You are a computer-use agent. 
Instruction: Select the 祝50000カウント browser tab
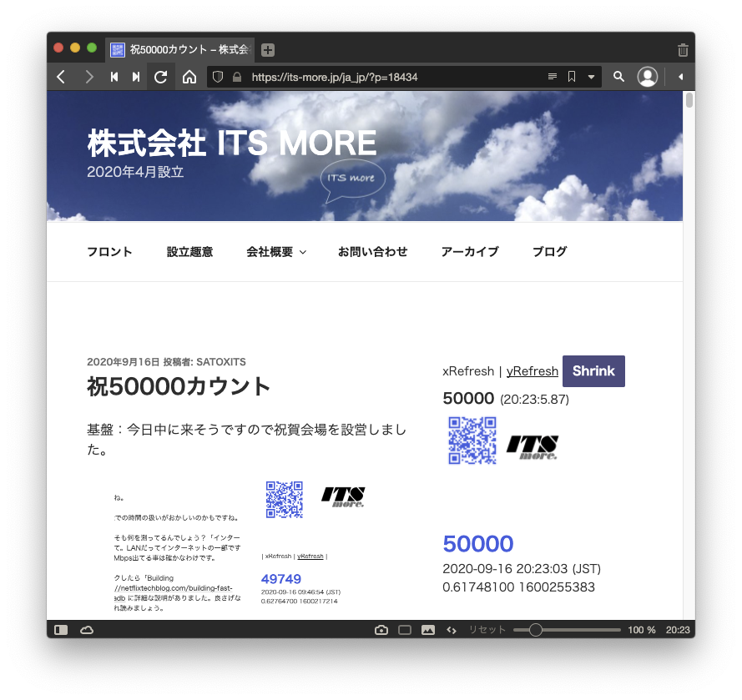pyautogui.click(x=179, y=50)
